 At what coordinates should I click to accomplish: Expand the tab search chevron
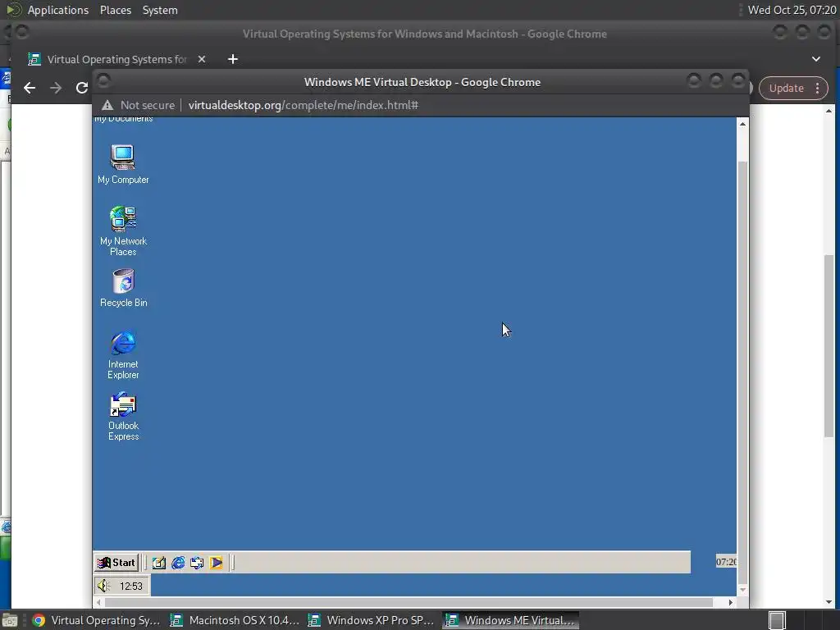(816, 59)
